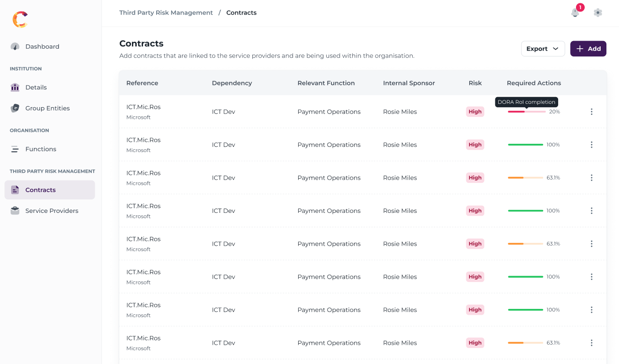
Task: Click the Third Party Risk Management breadcrumb
Action: pos(166,13)
